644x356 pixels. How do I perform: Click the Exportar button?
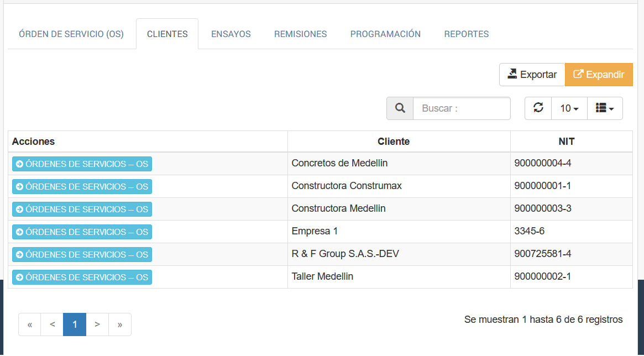(532, 75)
